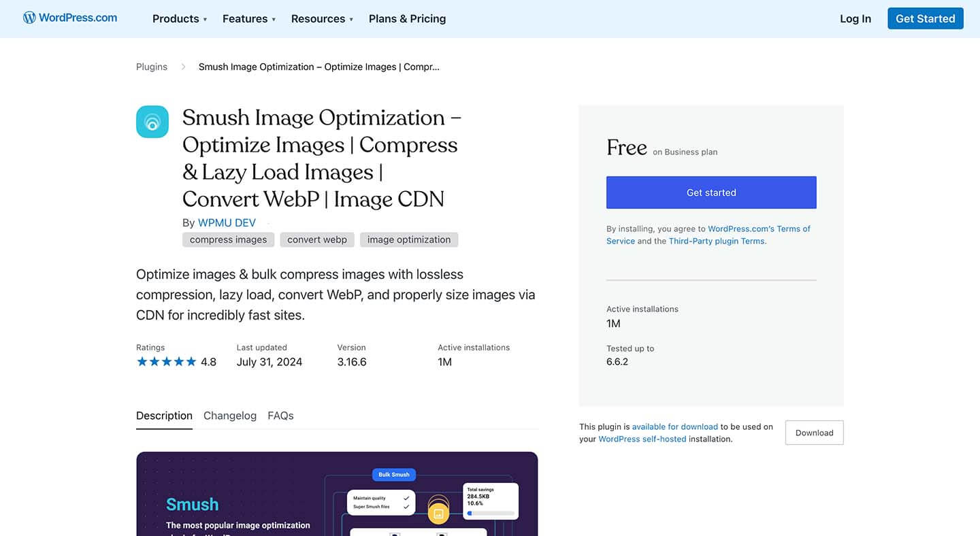Select the compress images tag
The image size is (980, 536).
229,239
